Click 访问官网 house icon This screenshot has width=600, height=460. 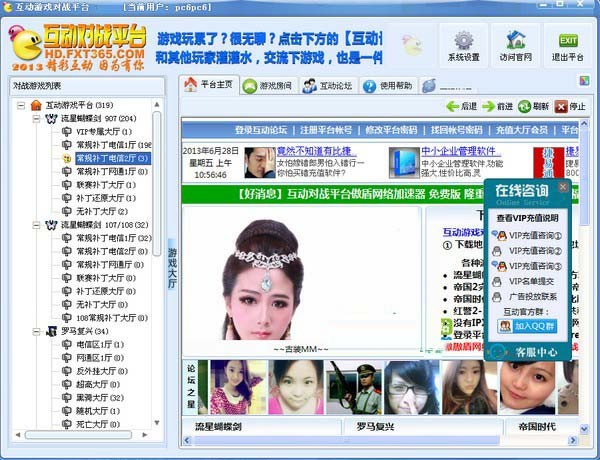(515, 40)
